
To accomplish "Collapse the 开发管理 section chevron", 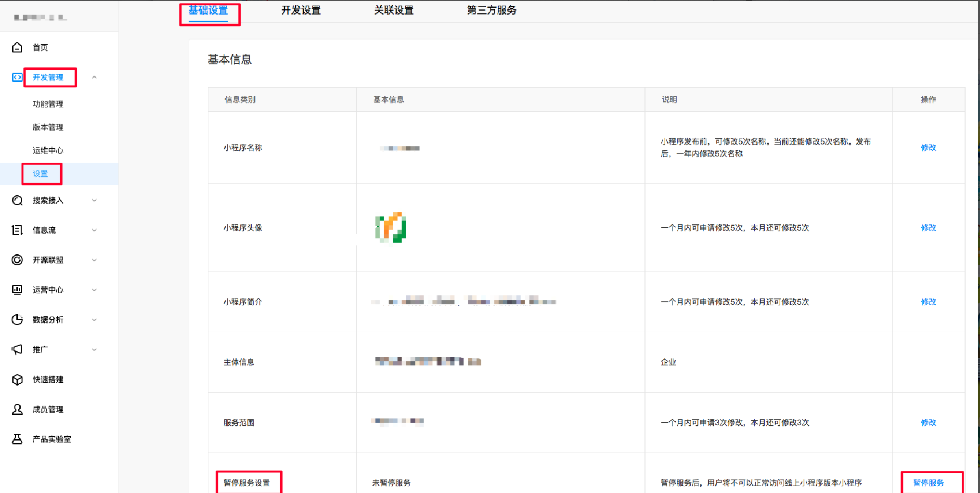I will point(94,77).
